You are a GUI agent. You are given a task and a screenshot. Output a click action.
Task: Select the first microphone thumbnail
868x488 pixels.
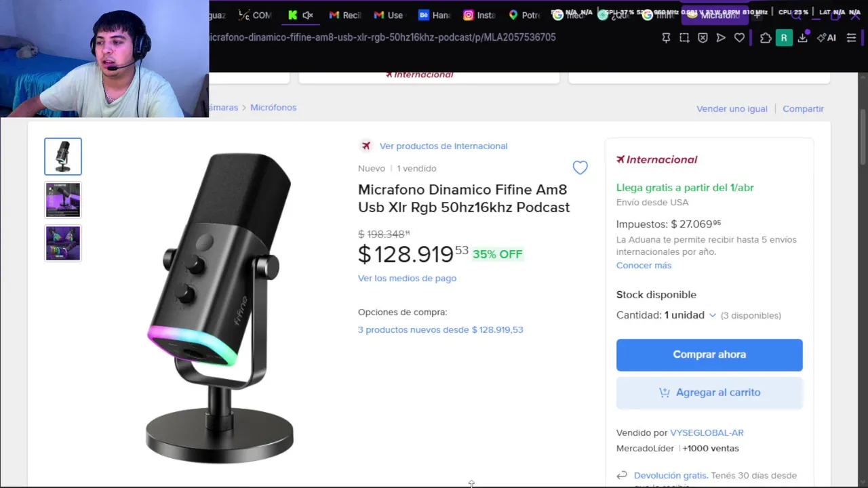63,157
